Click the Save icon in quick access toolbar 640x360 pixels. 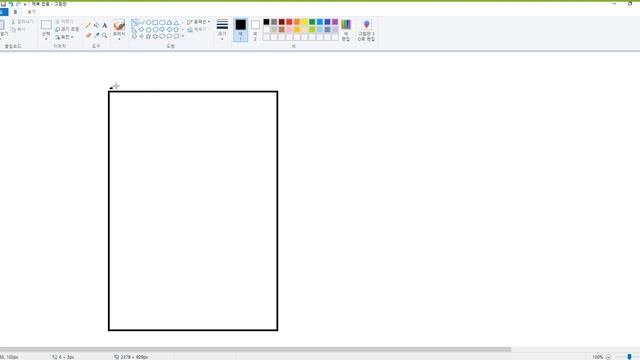click(x=4, y=4)
